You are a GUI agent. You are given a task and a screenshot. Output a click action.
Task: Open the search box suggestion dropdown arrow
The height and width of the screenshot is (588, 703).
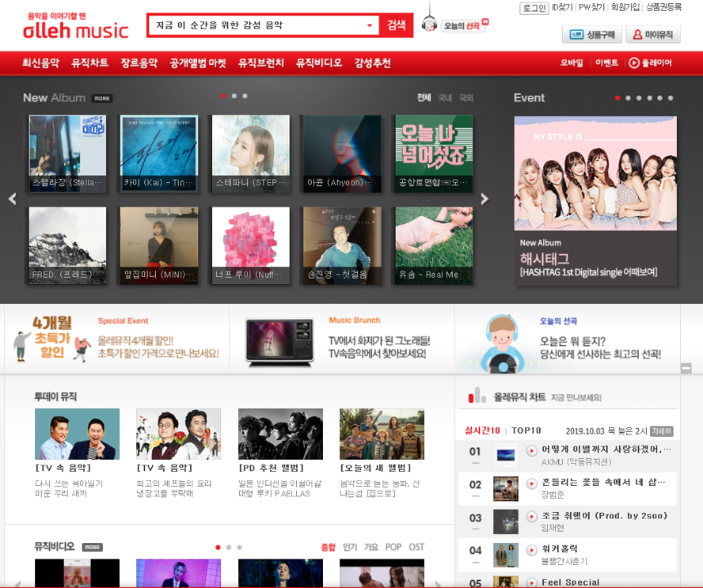[x=370, y=25]
